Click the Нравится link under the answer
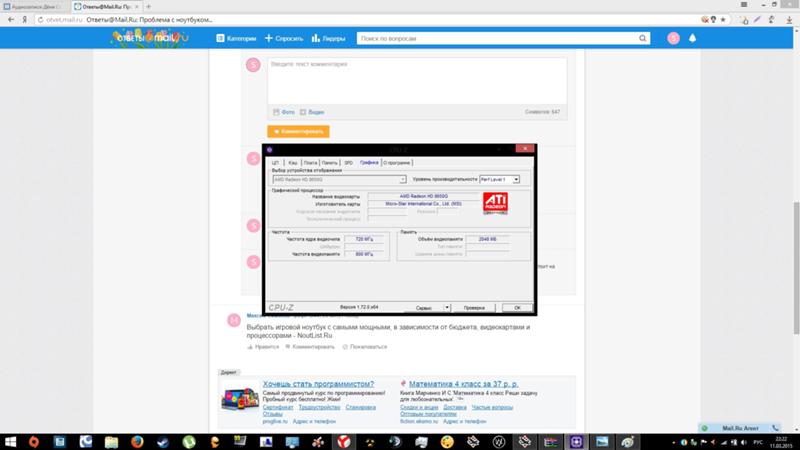 click(263, 347)
